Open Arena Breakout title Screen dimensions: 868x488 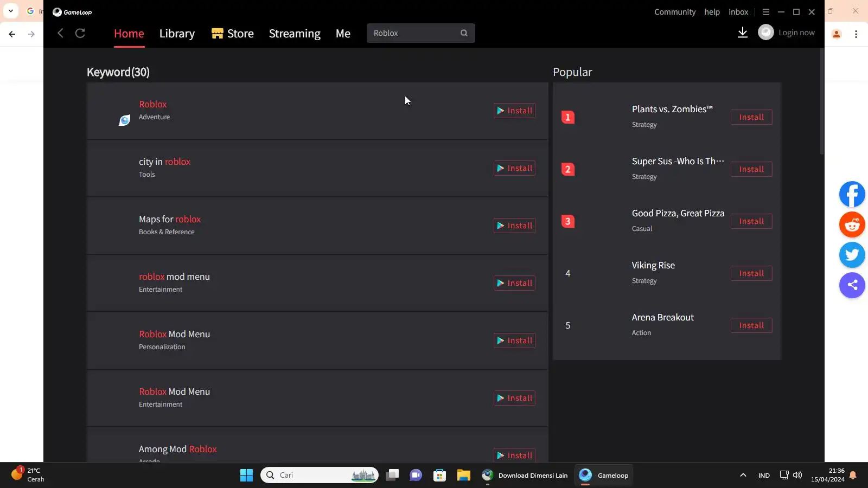click(662, 317)
